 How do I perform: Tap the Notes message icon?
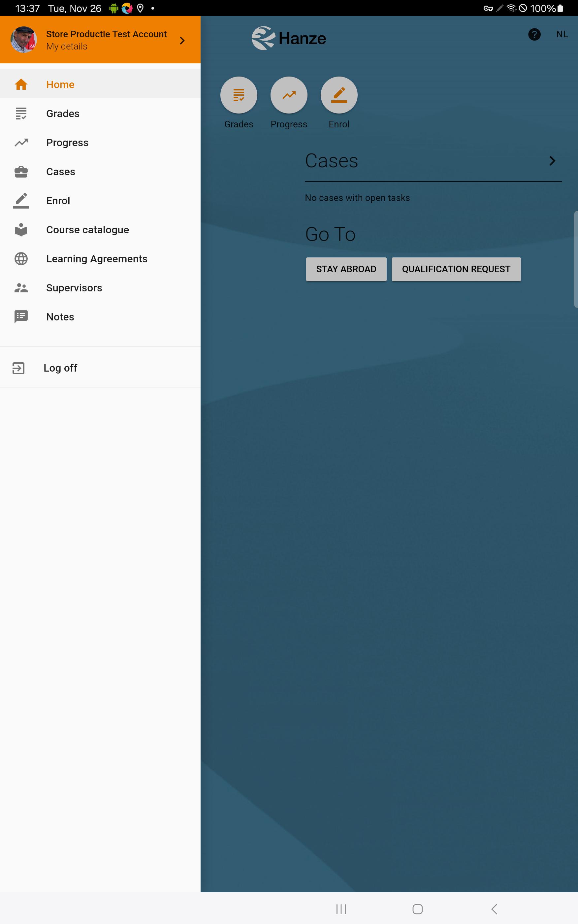coord(21,317)
